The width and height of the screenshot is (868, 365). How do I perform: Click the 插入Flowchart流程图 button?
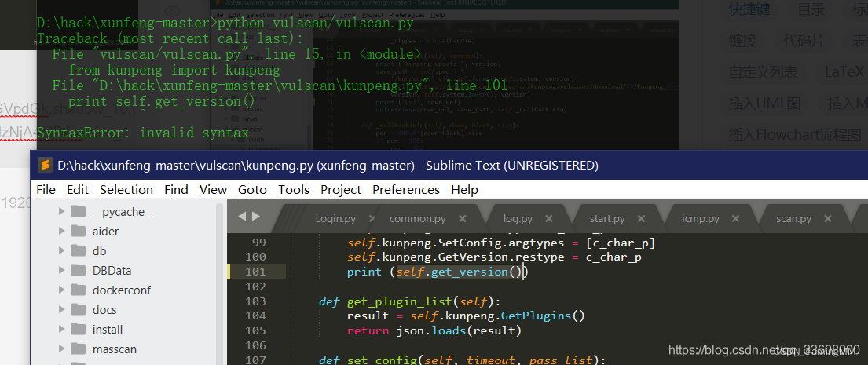[x=795, y=134]
